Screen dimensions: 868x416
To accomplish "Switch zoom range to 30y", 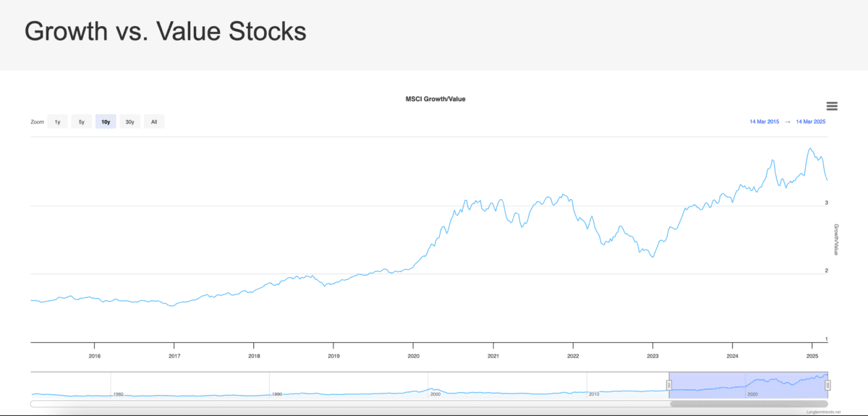I will (x=129, y=122).
